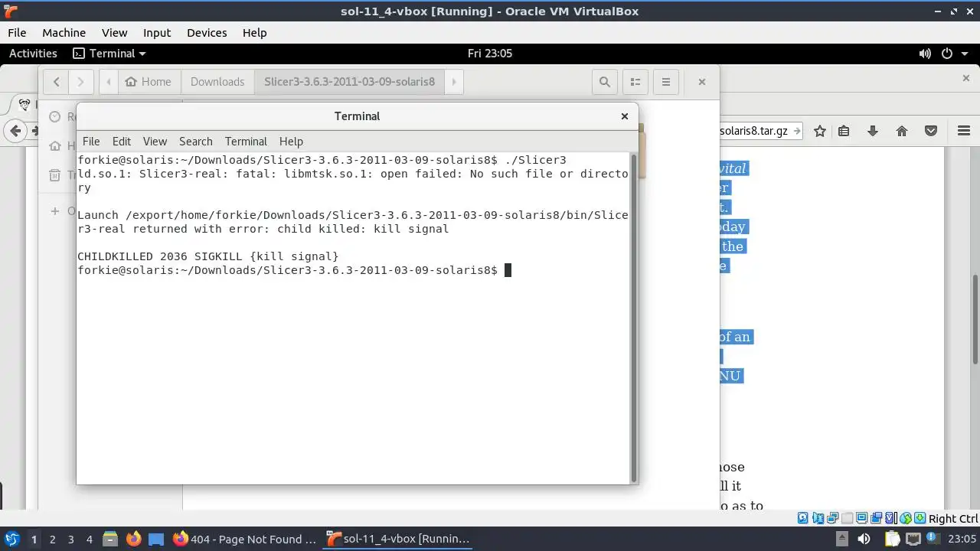
Task: Toggle file manager list view icon
Action: (635, 82)
